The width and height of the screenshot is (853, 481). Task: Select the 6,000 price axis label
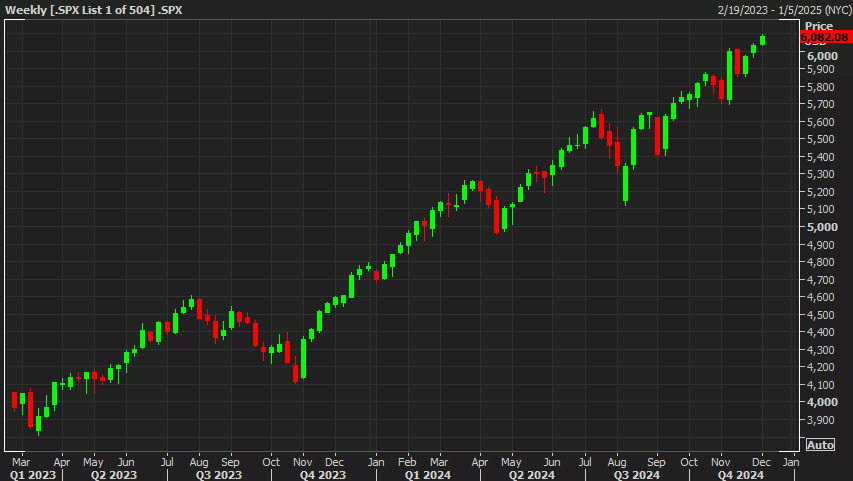tap(822, 56)
